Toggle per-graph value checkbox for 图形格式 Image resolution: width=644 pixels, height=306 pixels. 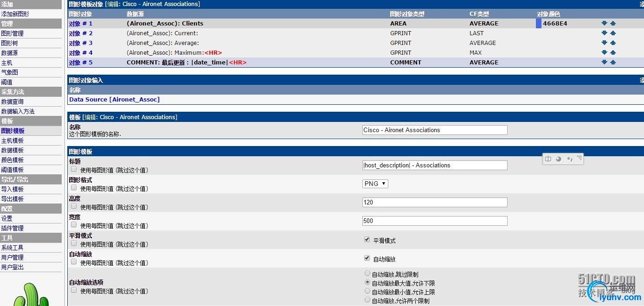(74, 188)
